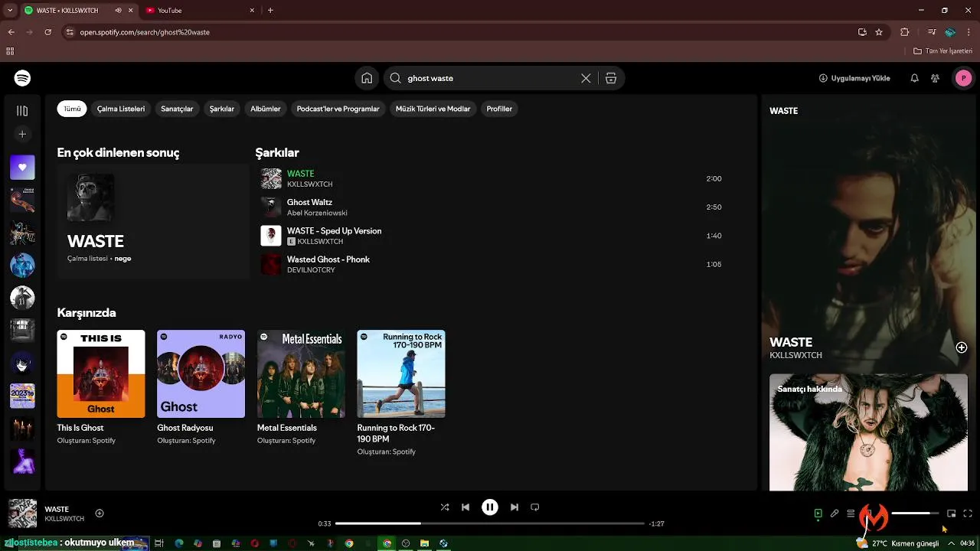980x551 pixels.
Task: Open Tüm Yer İşaretleri folder
Action: pos(943,51)
